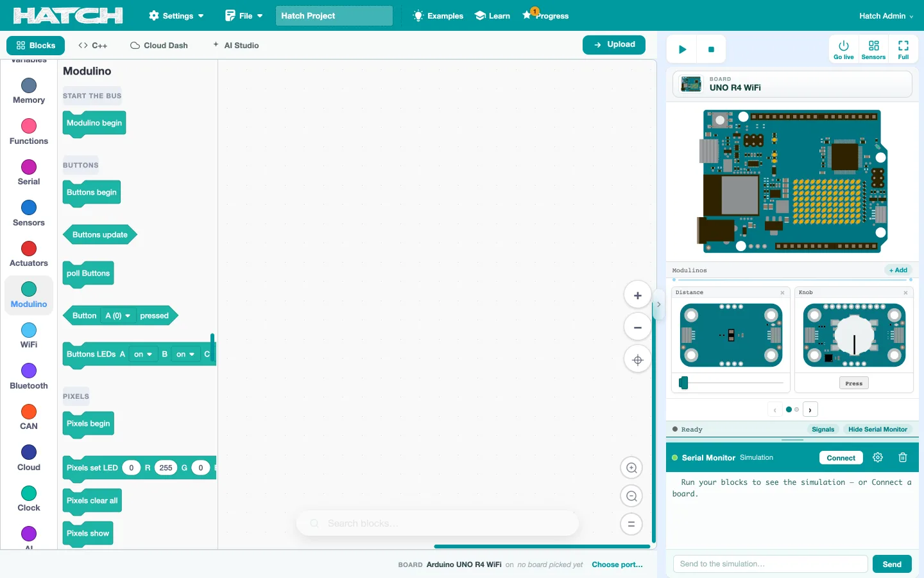
Task: Edit the Hatch Project name field
Action: [334, 16]
